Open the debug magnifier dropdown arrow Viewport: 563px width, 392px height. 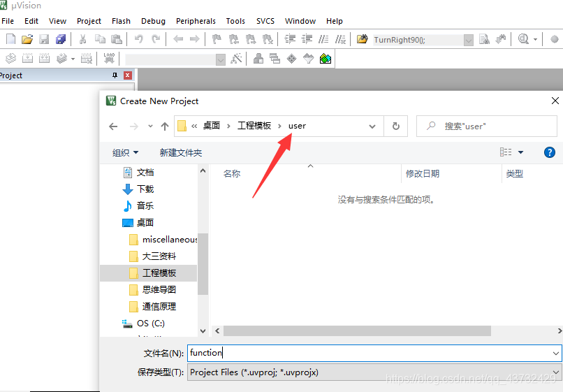pos(535,39)
